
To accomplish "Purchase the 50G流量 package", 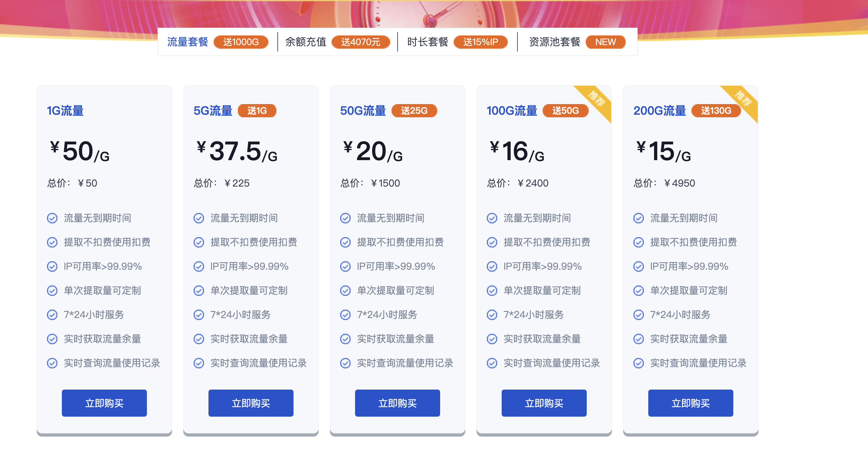I will tap(397, 403).
